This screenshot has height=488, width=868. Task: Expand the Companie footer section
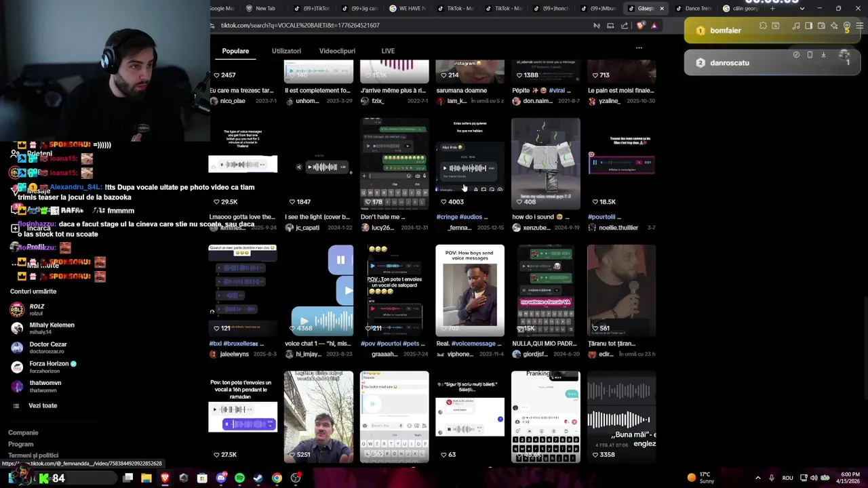(23, 432)
